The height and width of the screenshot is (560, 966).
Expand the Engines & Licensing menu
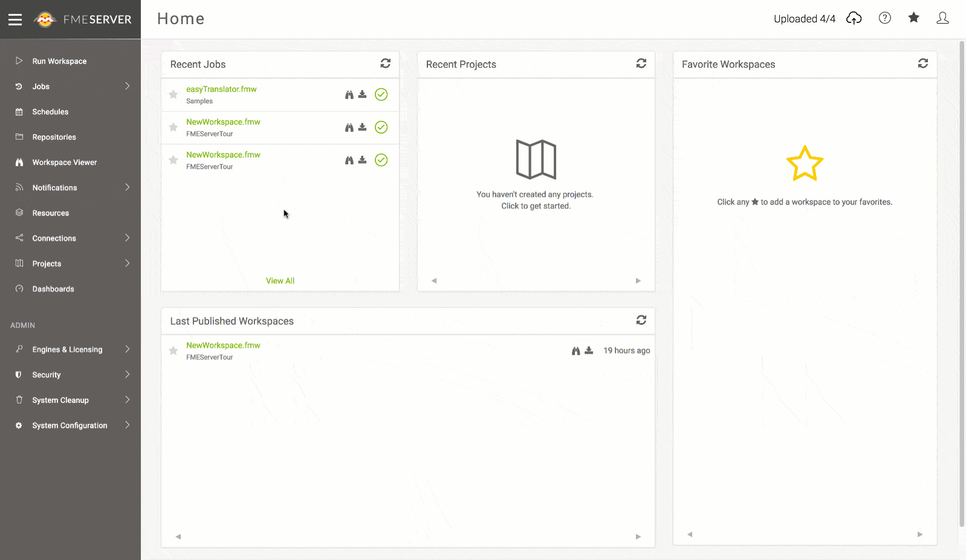128,349
